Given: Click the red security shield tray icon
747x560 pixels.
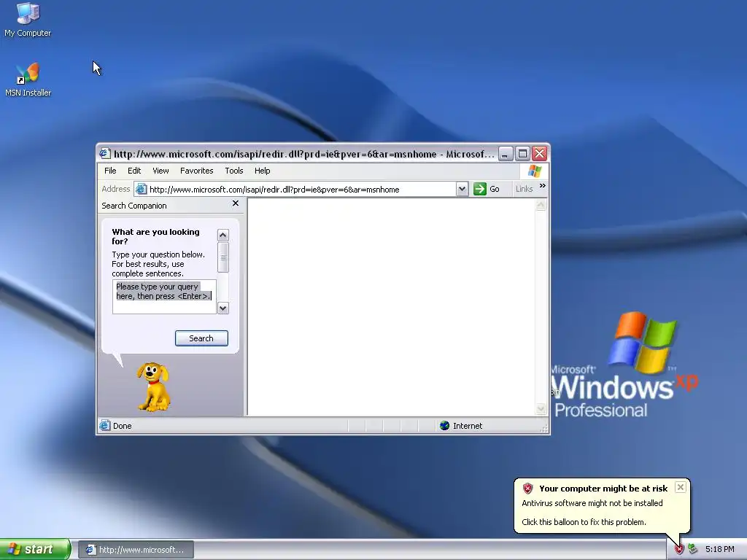Looking at the screenshot, I should pyautogui.click(x=679, y=549).
